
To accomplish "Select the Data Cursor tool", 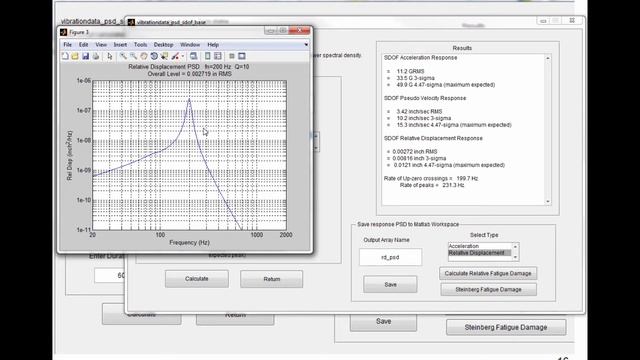I will (164, 56).
